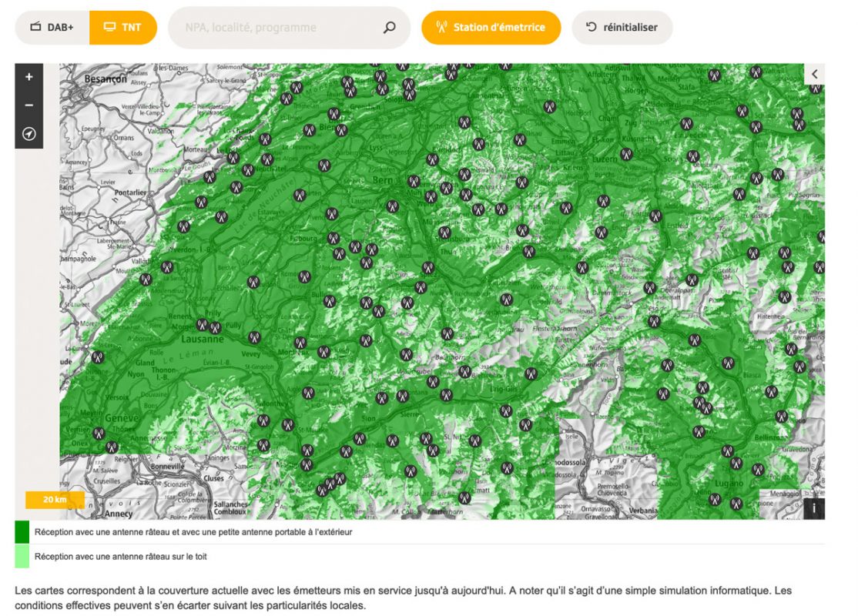The height and width of the screenshot is (616, 858).
Task: Activate the geolocation compass button
Action: point(29,133)
